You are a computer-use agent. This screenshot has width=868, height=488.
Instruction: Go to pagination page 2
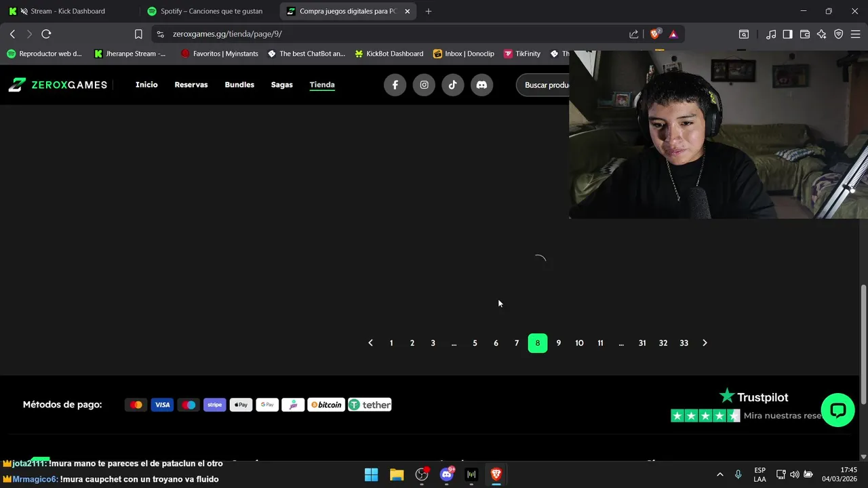click(412, 343)
